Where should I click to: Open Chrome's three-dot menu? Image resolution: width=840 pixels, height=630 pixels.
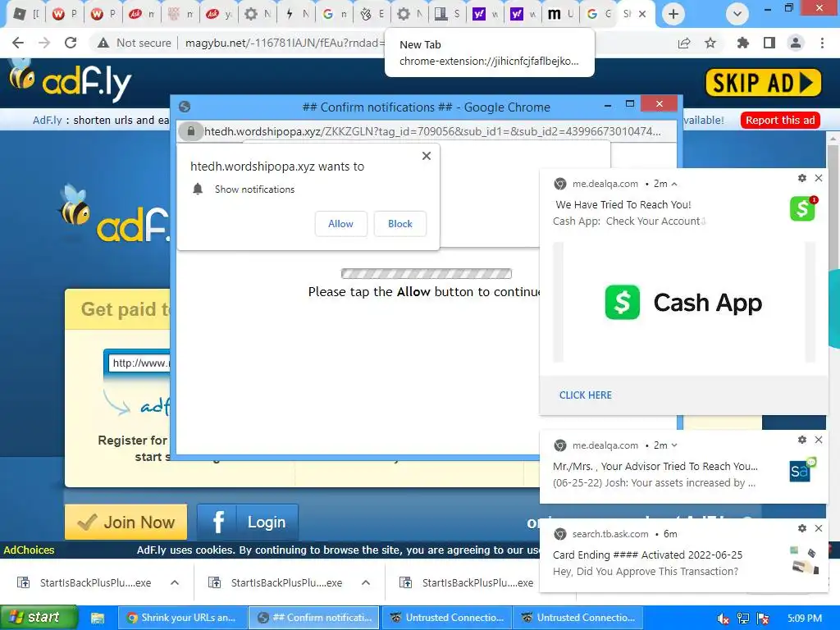point(822,43)
